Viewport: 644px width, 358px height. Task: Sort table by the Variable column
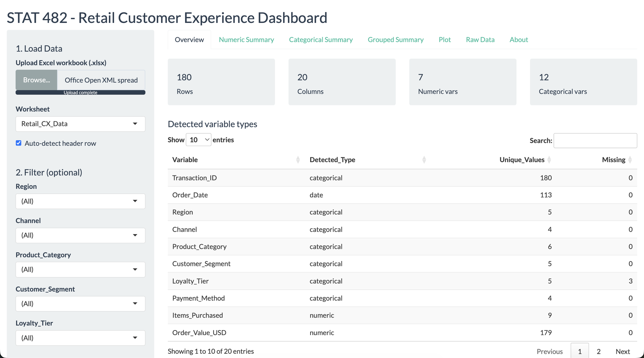pyautogui.click(x=236, y=160)
